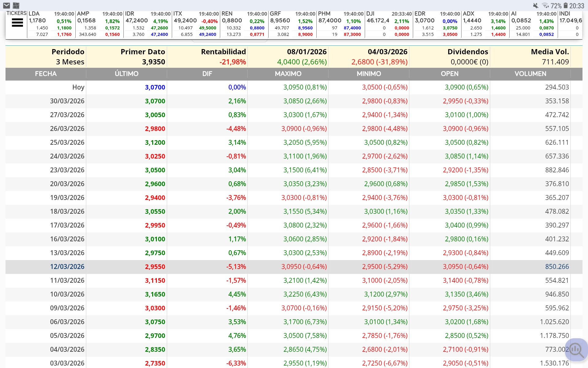Screen dimensions: 588x368
Task: Sort by the MAXIMO column header
Action: [x=288, y=74]
